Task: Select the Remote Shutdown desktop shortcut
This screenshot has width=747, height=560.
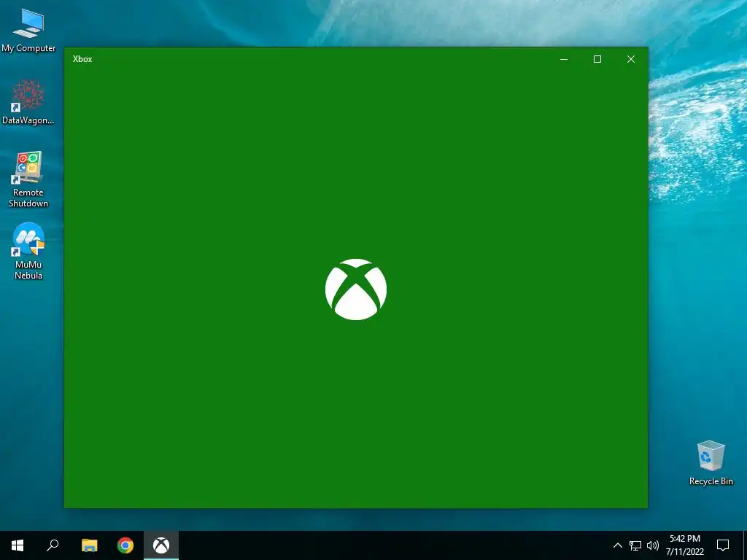Action: pyautogui.click(x=28, y=179)
